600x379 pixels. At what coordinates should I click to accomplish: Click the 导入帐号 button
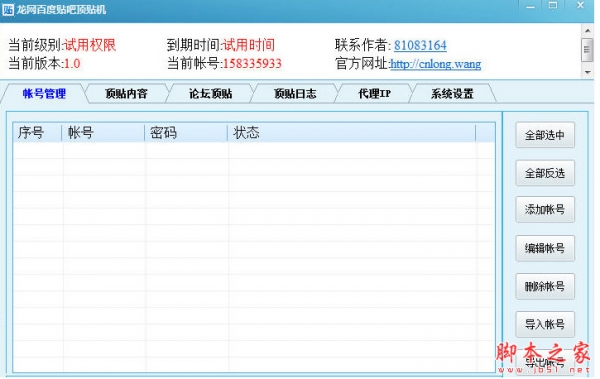pos(545,324)
